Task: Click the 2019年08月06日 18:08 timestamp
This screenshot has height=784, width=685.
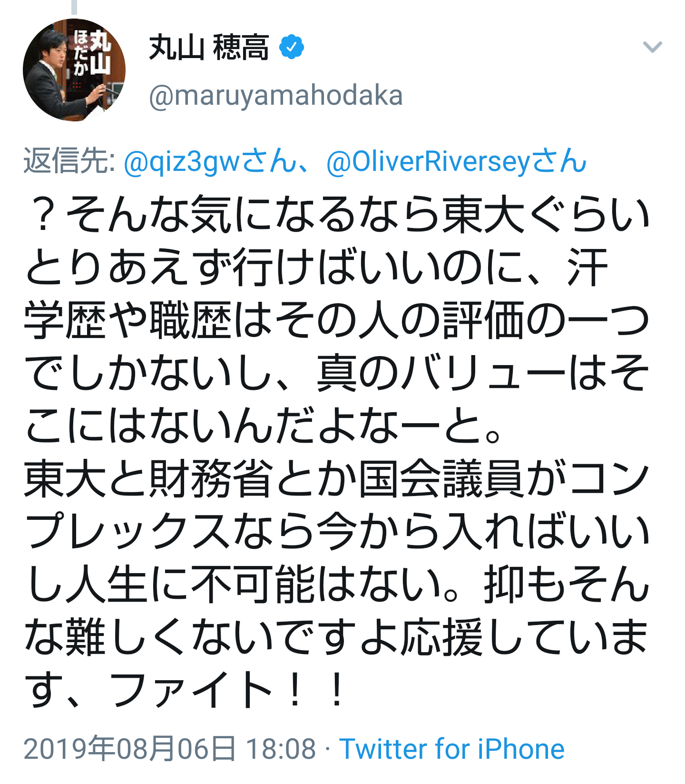Action: coord(170,749)
